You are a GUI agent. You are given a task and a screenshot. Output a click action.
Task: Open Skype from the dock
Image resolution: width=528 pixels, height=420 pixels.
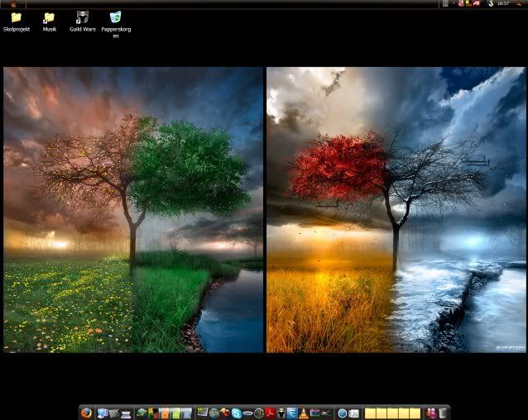237,413
